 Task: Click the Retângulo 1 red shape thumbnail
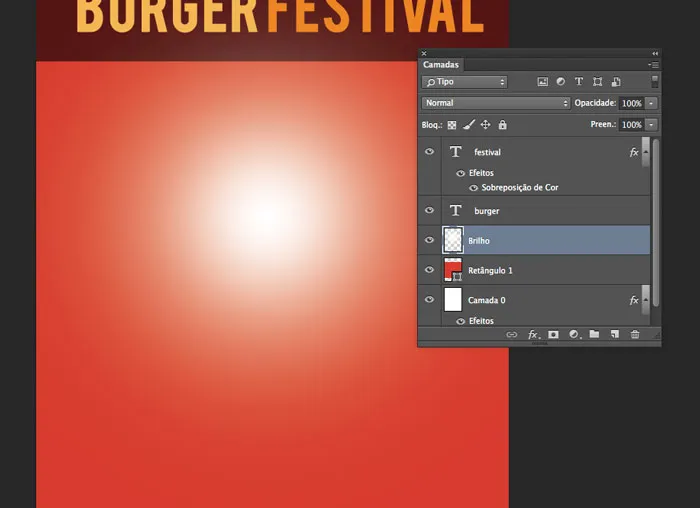[x=453, y=270]
